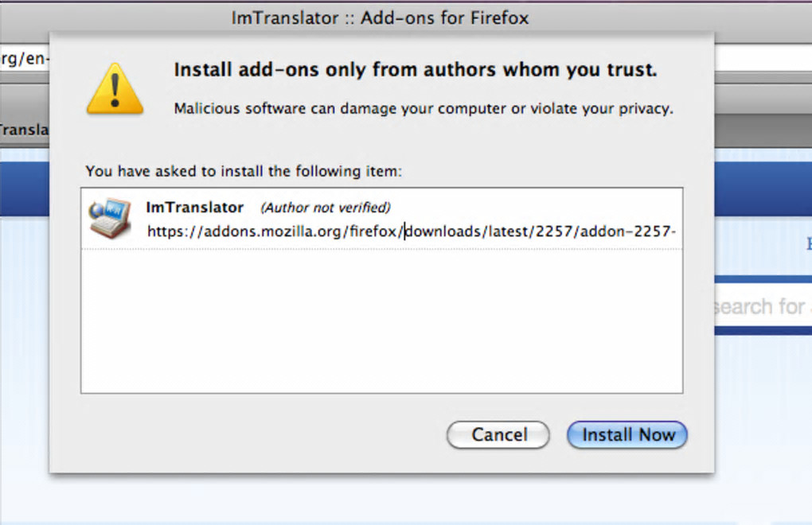Click the Author not verified label
Screen dimensions: 812x525
coord(326,208)
